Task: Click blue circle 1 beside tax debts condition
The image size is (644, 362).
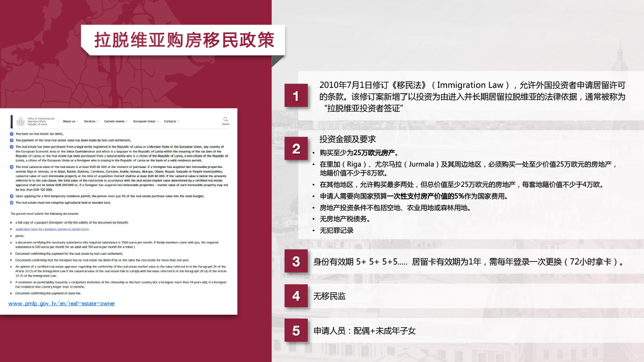Action: point(12,133)
